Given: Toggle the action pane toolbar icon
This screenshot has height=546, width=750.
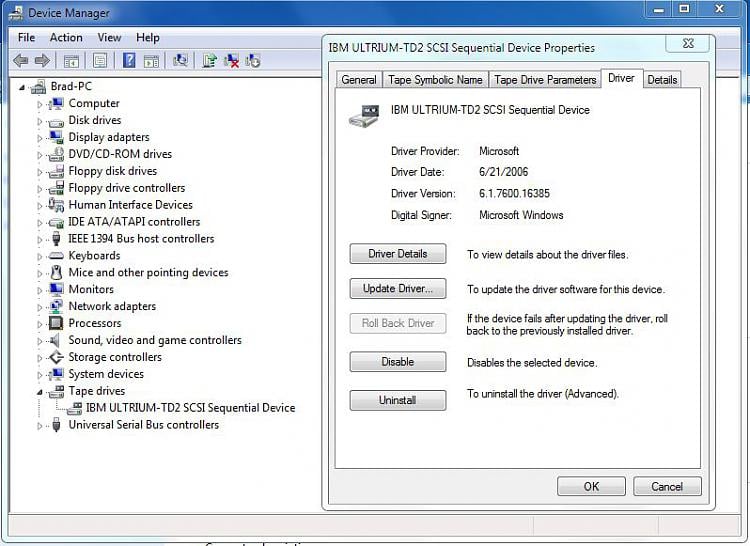Looking at the screenshot, I should point(152,61).
